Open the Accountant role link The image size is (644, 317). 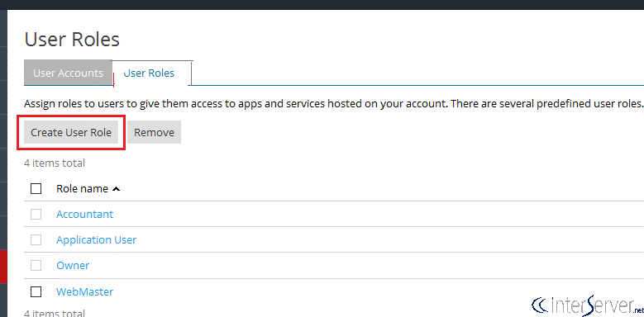point(84,214)
